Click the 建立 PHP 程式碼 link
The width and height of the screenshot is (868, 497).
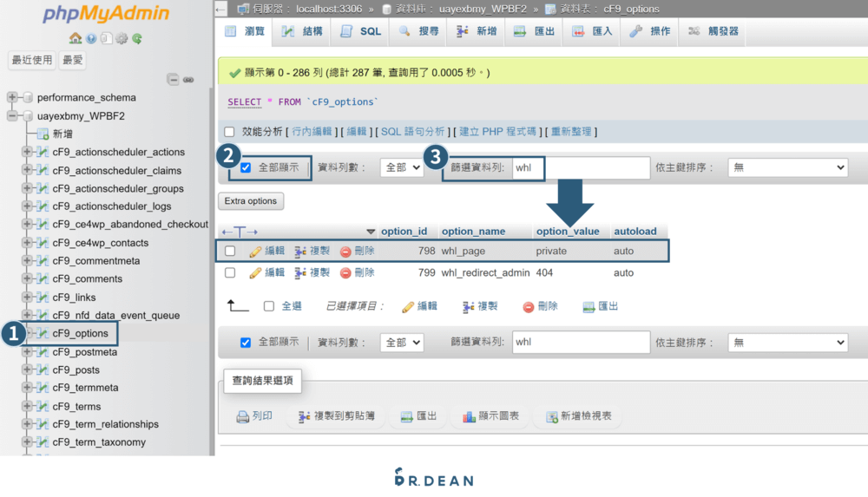[497, 132]
